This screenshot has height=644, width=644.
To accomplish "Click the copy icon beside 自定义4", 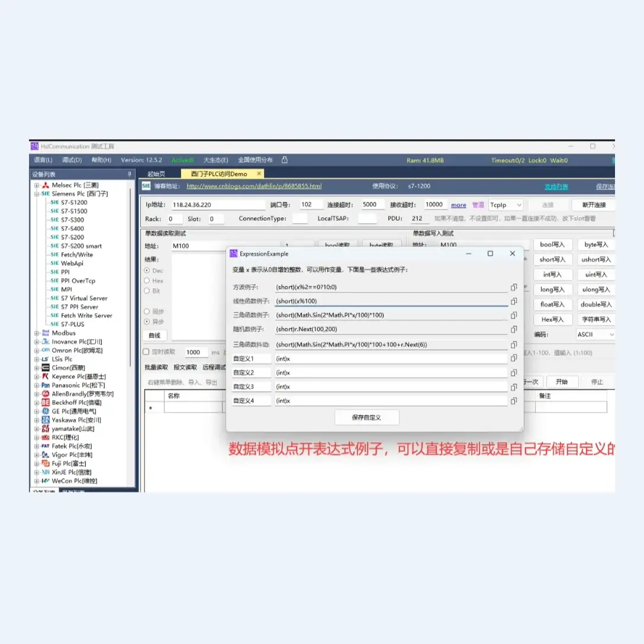I will pos(514,401).
